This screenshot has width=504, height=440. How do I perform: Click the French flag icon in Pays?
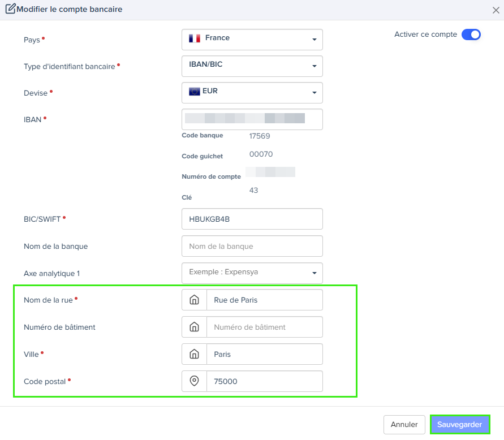[195, 38]
